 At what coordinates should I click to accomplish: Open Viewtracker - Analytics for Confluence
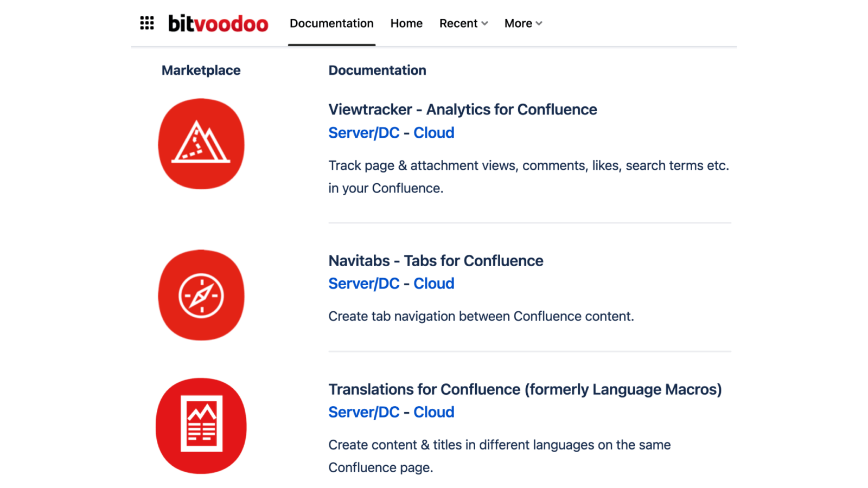click(x=462, y=110)
